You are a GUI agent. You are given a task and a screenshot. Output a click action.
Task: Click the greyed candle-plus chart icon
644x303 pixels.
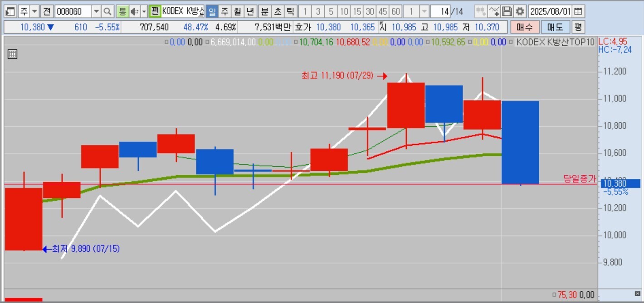481,11
